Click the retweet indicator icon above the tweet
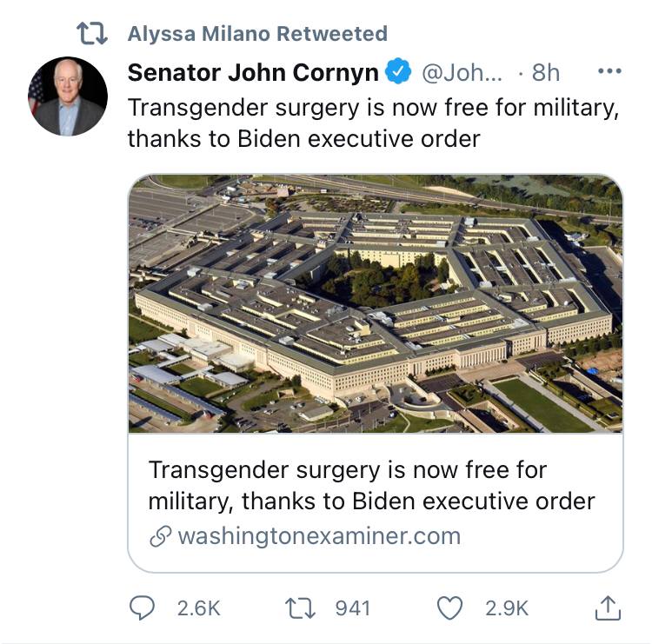 [x=91, y=34]
